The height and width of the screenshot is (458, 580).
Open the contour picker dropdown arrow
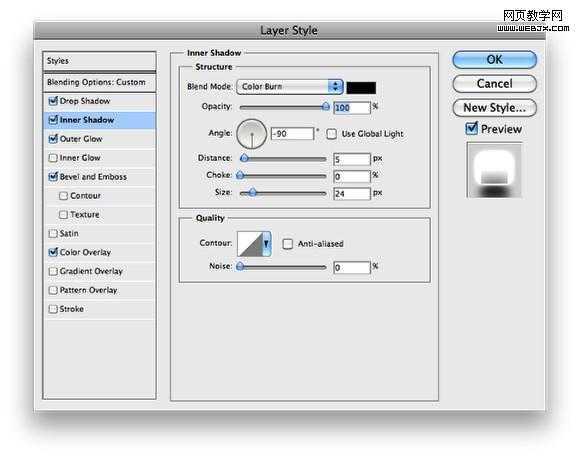(x=266, y=243)
